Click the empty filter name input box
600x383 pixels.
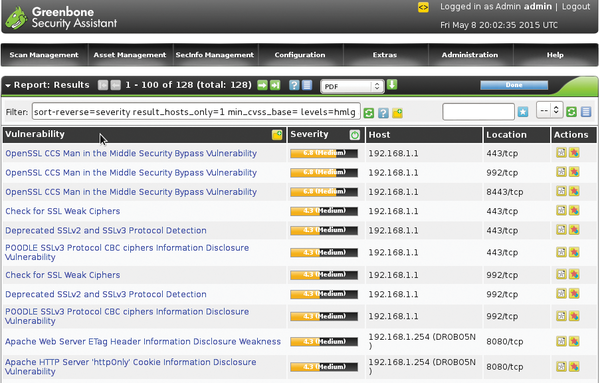click(x=478, y=112)
